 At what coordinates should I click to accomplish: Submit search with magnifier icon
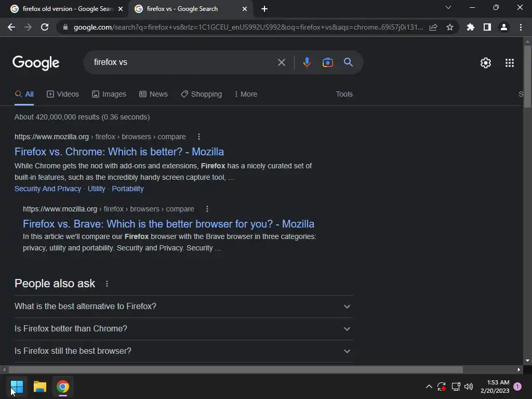click(348, 62)
